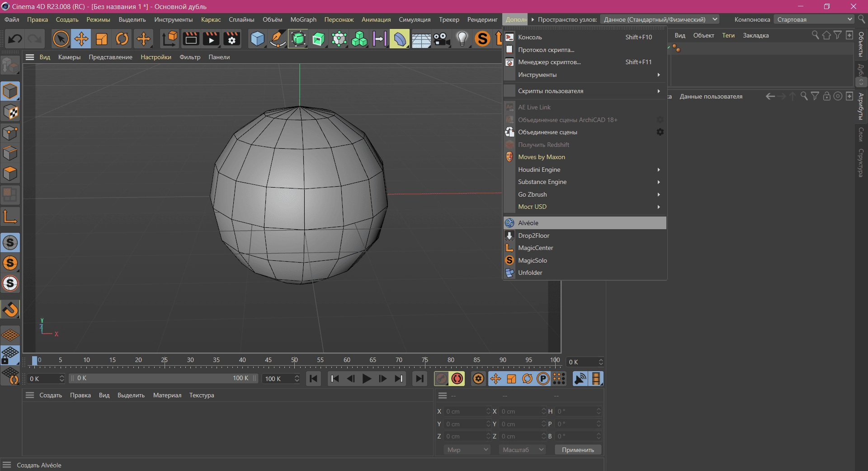Image resolution: width=868 pixels, height=471 pixels.
Task: Open Данные пользователя in Attributes
Action: [x=711, y=96]
